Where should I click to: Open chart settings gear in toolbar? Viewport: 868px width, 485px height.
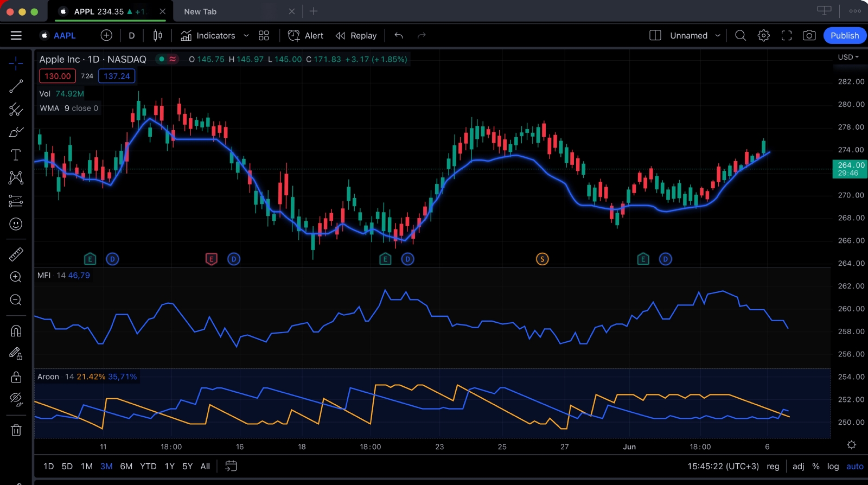tap(763, 36)
